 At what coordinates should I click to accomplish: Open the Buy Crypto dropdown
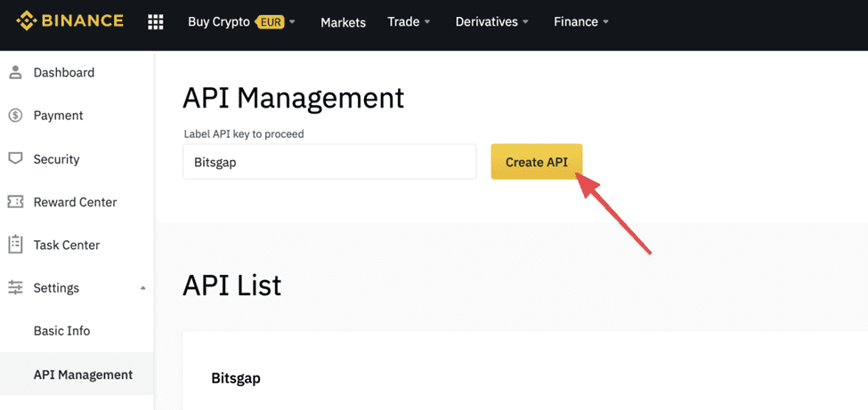[x=241, y=22]
